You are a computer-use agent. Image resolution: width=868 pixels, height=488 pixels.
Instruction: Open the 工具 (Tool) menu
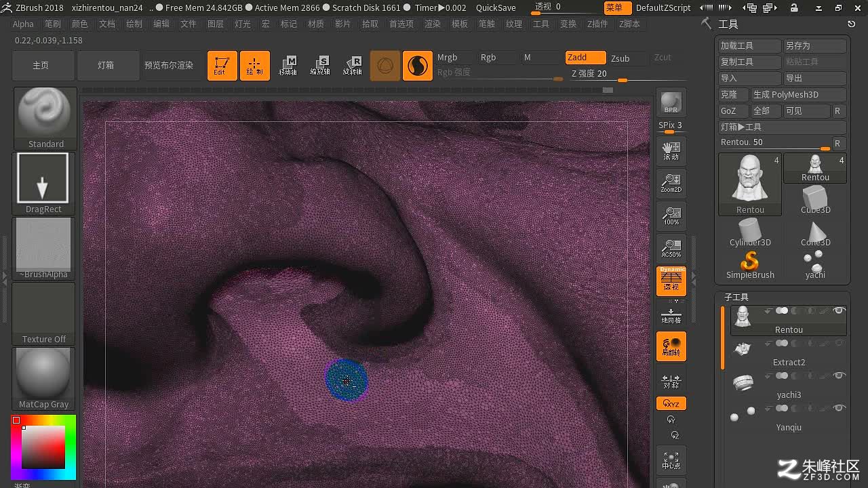tap(541, 24)
